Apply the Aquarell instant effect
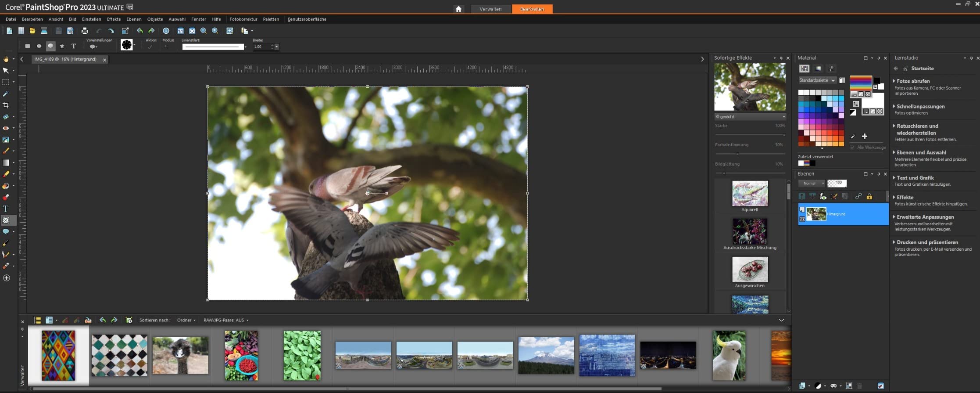 point(750,194)
